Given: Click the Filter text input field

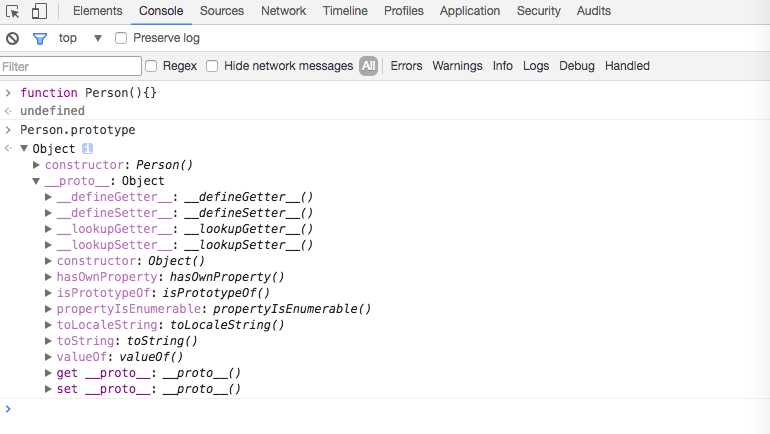Looking at the screenshot, I should tap(71, 66).
